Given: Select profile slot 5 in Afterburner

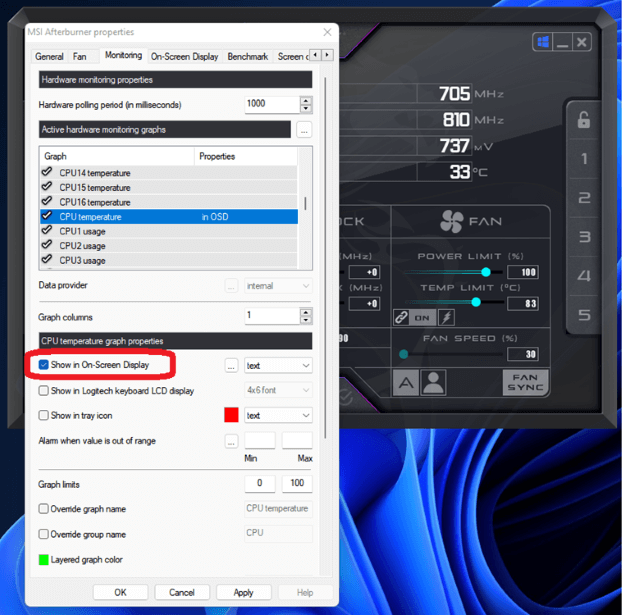Looking at the screenshot, I should click(584, 315).
